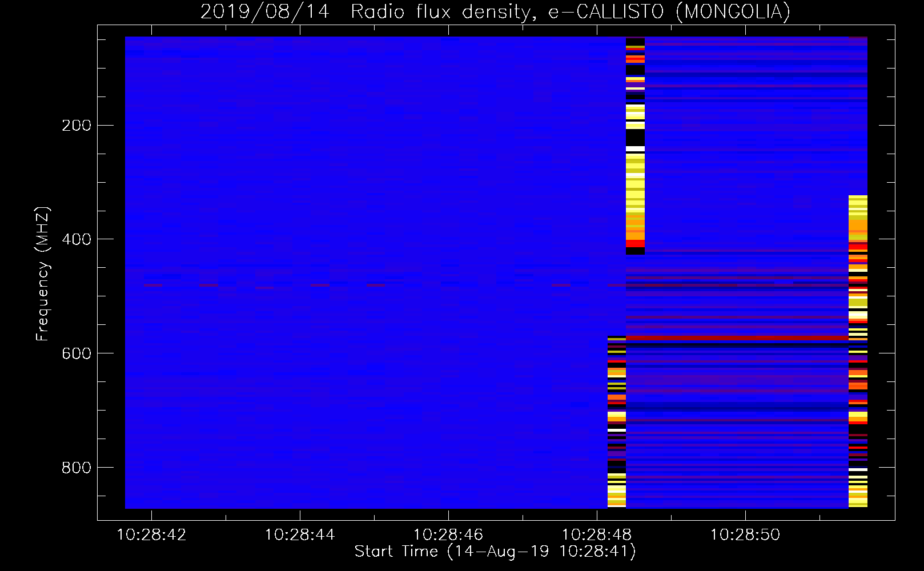This screenshot has width=924, height=571.
Task: Click the 800 frequency tick label
Action: [77, 468]
